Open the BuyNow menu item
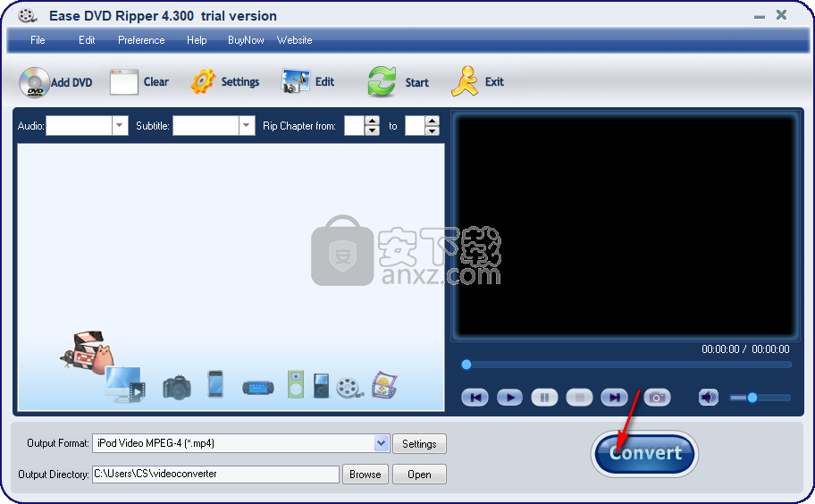The image size is (815, 504). pos(246,40)
